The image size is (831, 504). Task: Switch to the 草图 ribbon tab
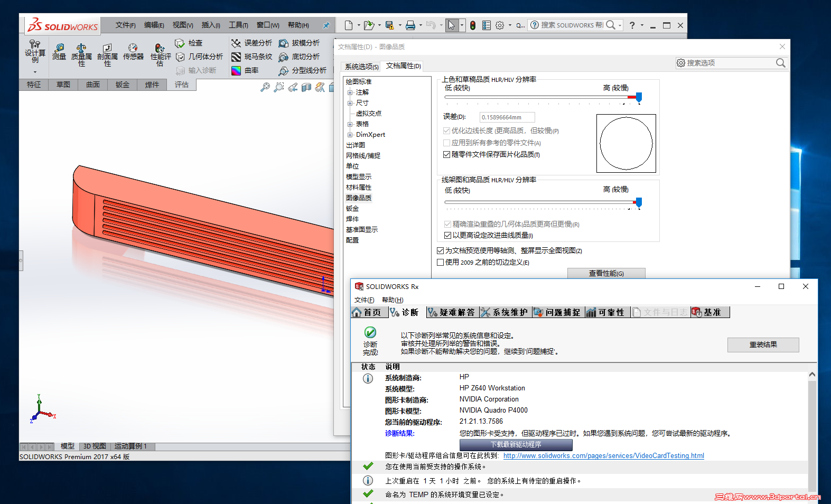coord(63,85)
